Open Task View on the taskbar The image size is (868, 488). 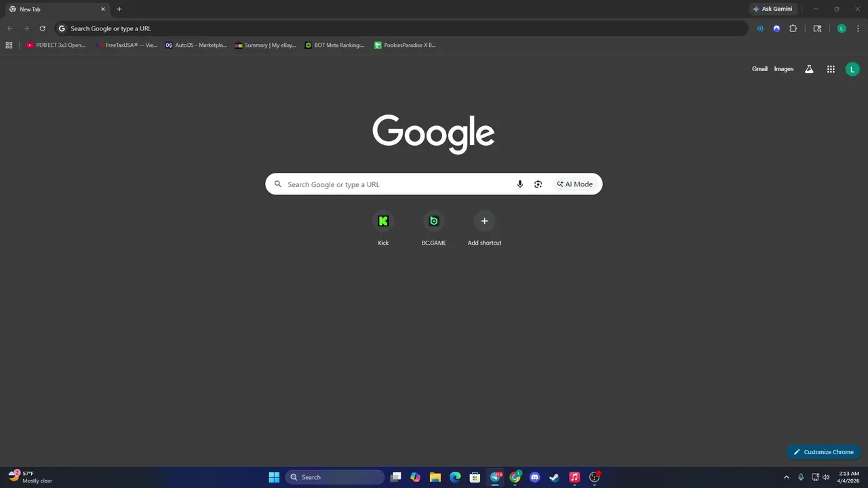(x=396, y=477)
